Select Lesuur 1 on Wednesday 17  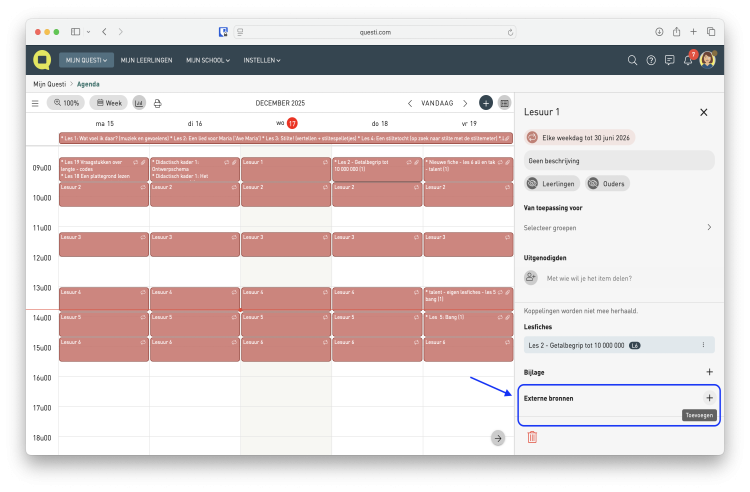[286, 169]
